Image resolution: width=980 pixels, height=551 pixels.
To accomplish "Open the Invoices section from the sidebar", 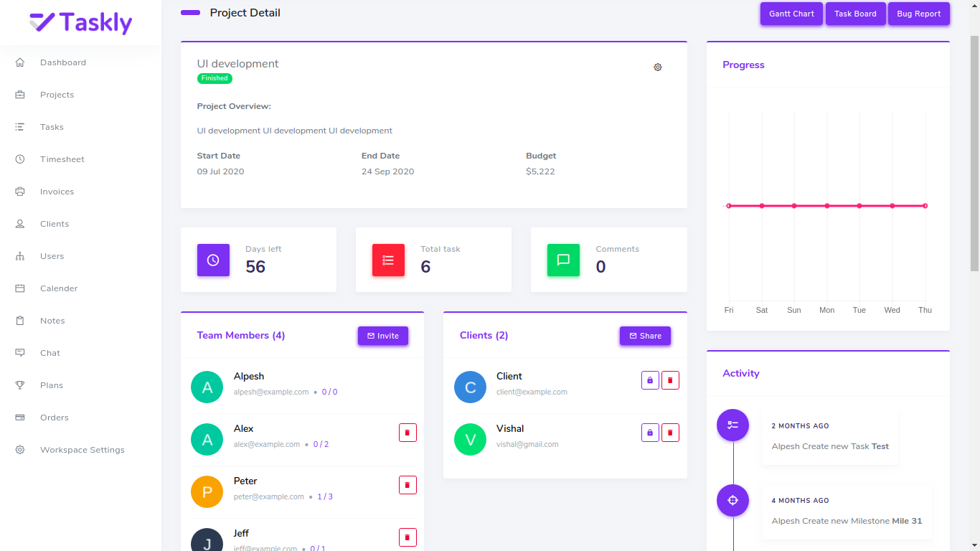I will (x=57, y=191).
